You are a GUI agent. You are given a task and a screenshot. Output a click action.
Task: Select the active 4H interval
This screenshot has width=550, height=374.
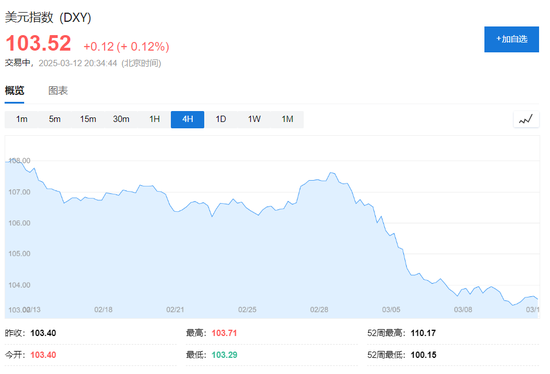coord(188,119)
